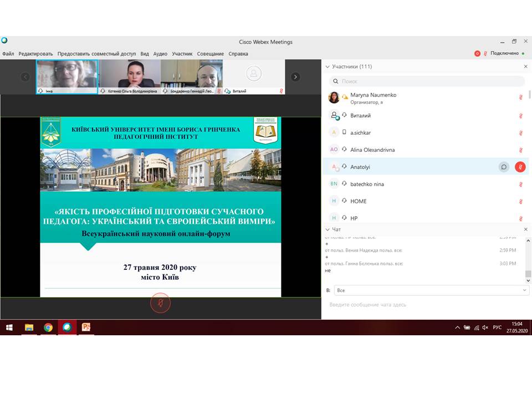
Task: Collapse the Участники (111) panel
Action: coord(328,66)
